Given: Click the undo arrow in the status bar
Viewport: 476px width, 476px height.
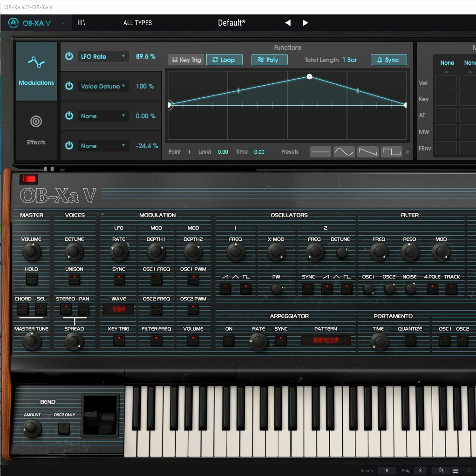Looking at the screenshot, I should pos(441,470).
